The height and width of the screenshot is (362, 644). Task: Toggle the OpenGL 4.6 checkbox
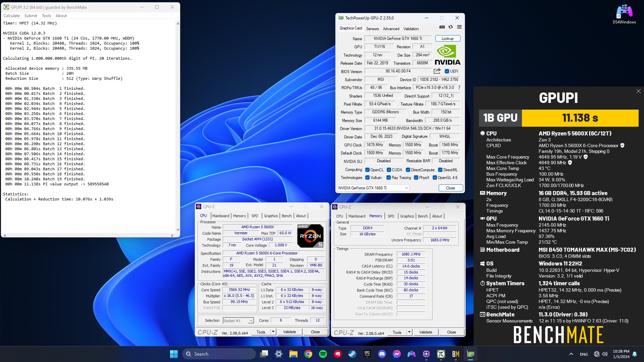click(435, 178)
